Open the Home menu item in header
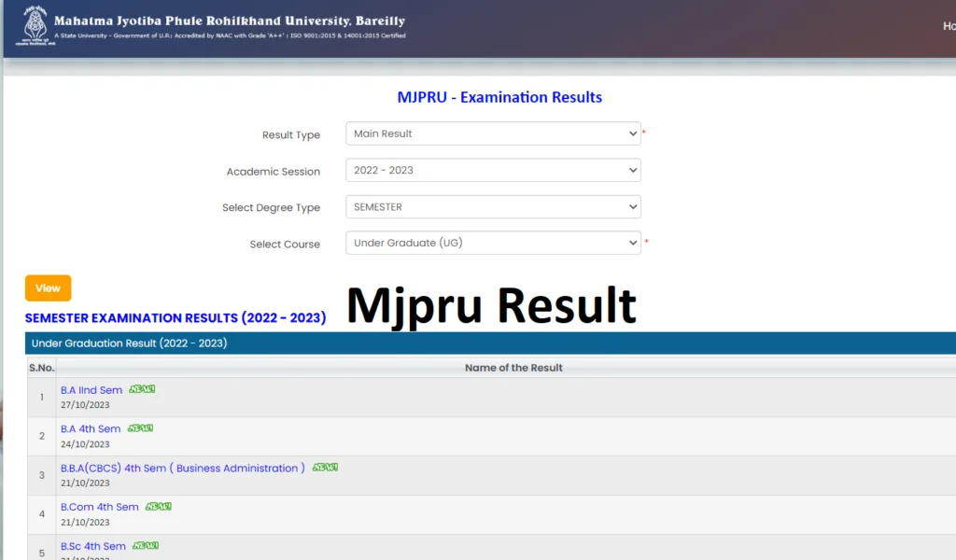This screenshot has height=560, width=956. point(948,26)
